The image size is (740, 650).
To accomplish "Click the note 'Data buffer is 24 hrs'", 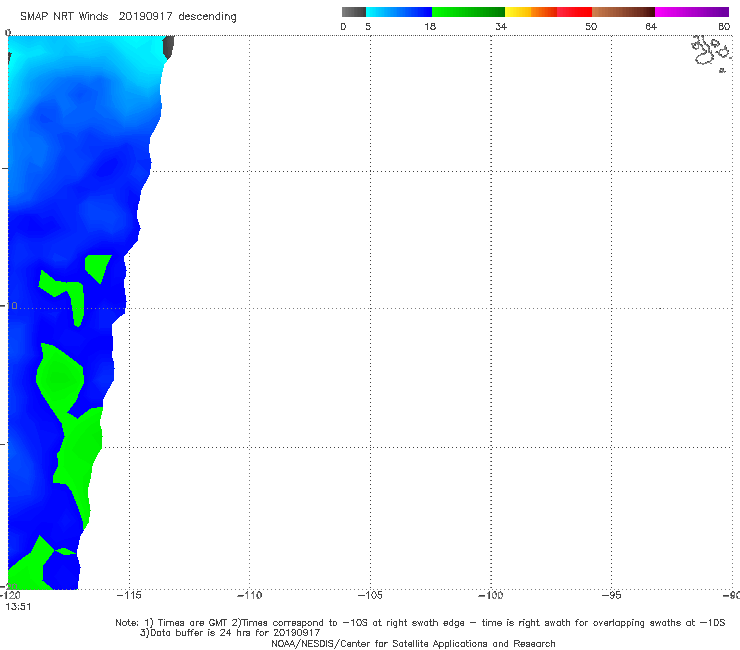I will pos(230,633).
